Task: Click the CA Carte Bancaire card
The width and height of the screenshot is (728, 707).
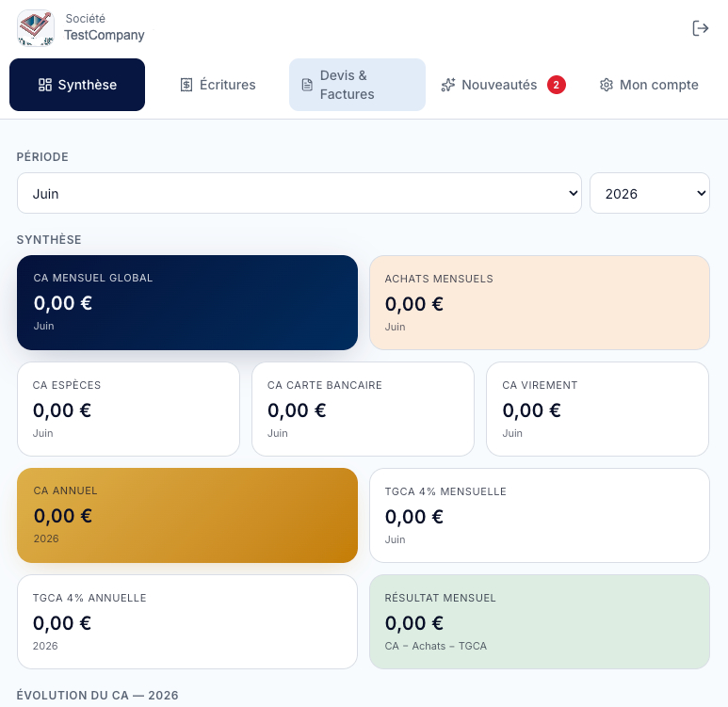Action: (364, 409)
